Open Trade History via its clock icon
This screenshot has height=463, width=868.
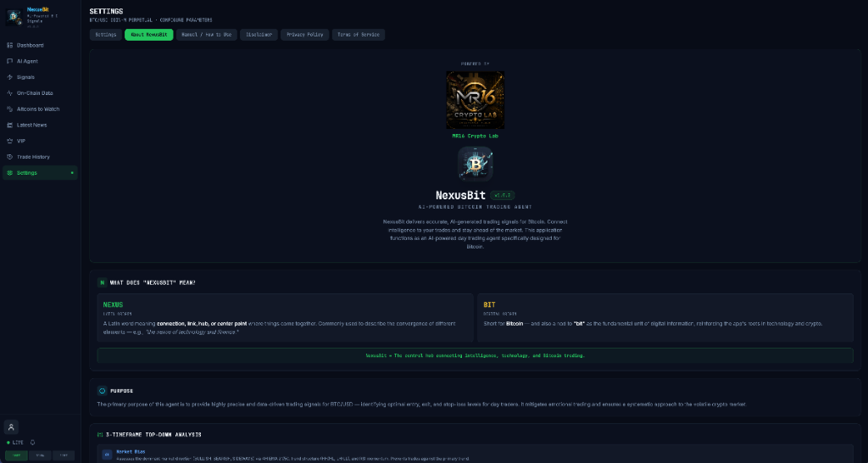pos(10,157)
